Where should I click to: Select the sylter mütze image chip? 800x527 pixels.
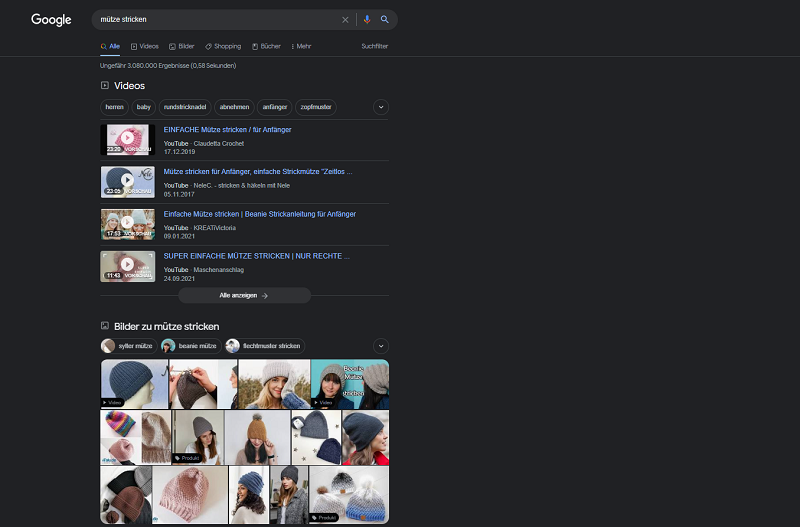(x=129, y=346)
